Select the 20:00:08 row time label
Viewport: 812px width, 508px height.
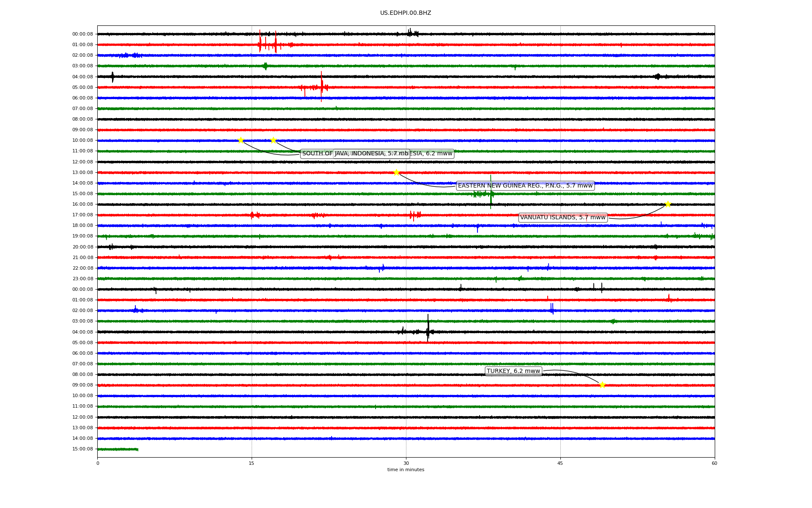[x=82, y=247]
